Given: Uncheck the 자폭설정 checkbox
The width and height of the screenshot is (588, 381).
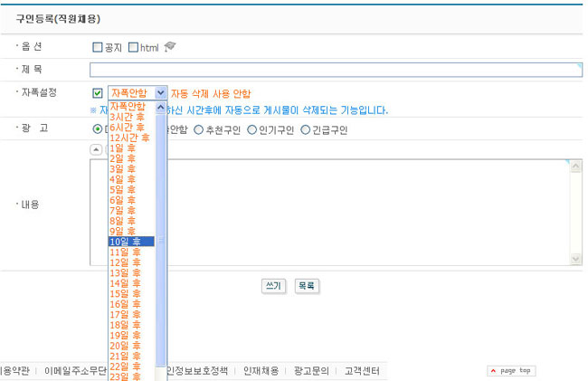Looking at the screenshot, I should click(98, 92).
